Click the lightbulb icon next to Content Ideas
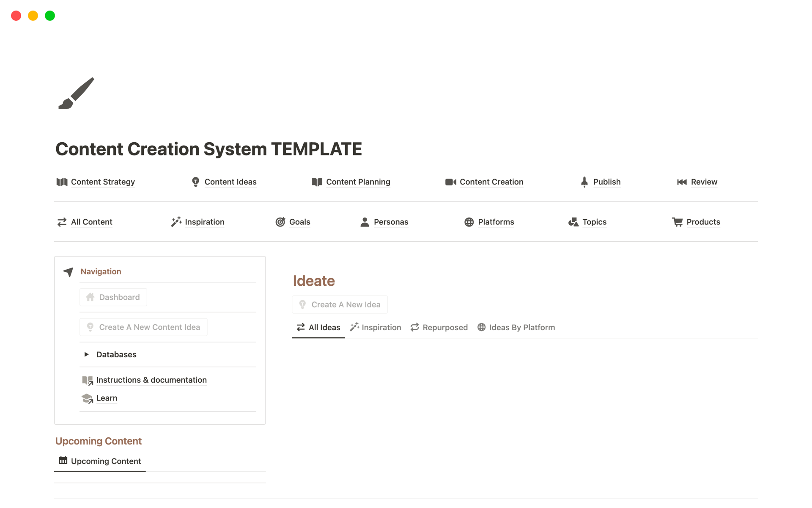The height and width of the screenshot is (508, 812). [x=195, y=182]
